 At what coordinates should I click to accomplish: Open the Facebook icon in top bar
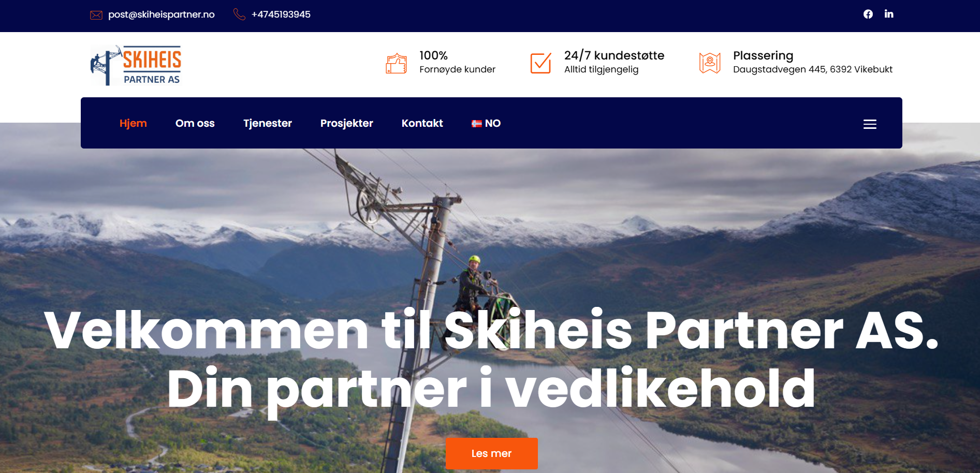click(x=868, y=14)
